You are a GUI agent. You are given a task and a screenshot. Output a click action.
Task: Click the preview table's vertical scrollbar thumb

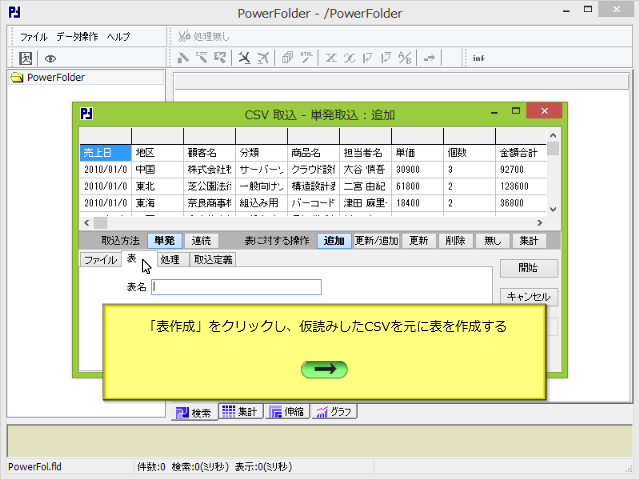[553, 148]
